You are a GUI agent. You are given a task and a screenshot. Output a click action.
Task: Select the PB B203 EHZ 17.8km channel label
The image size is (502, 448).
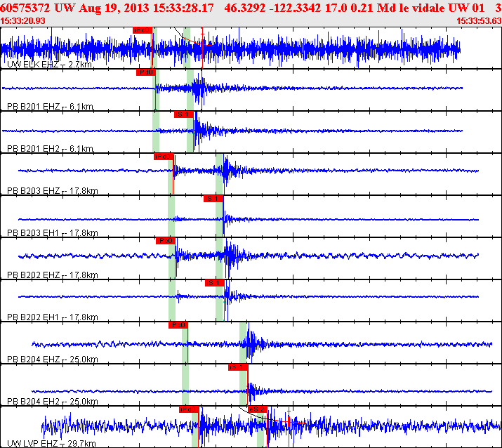click(x=53, y=191)
